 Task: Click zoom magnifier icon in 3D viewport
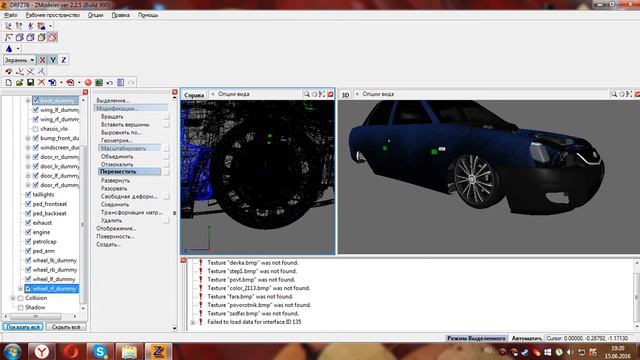(613, 94)
